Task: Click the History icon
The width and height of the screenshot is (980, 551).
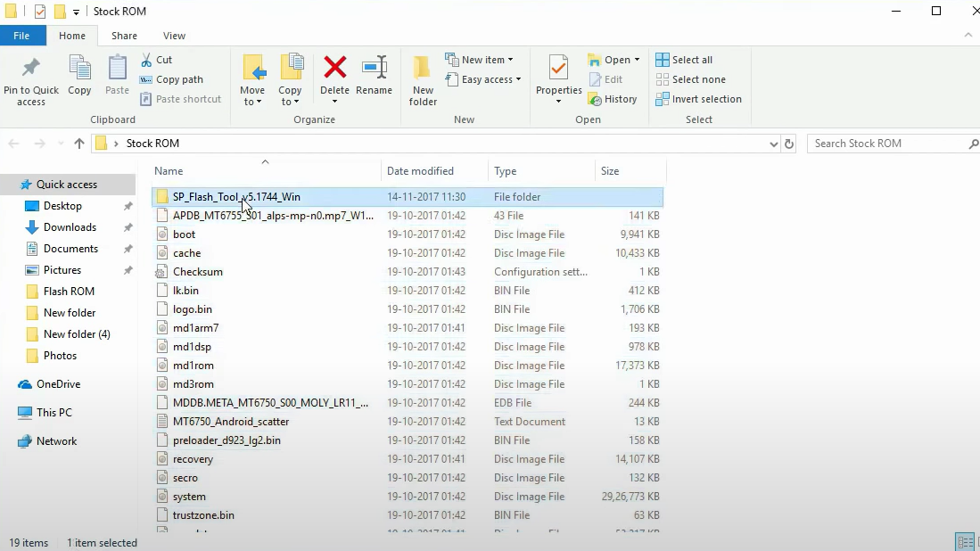Action: [x=613, y=99]
